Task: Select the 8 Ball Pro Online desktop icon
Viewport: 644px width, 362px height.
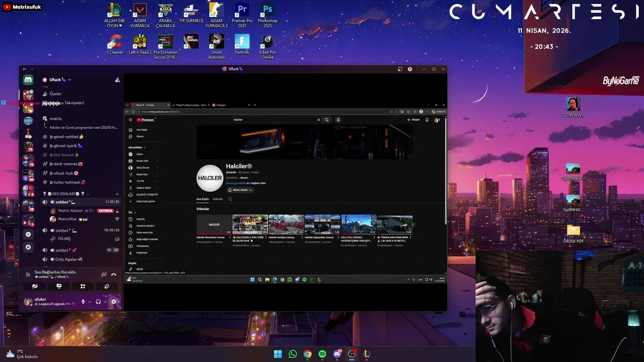Action: point(268,47)
